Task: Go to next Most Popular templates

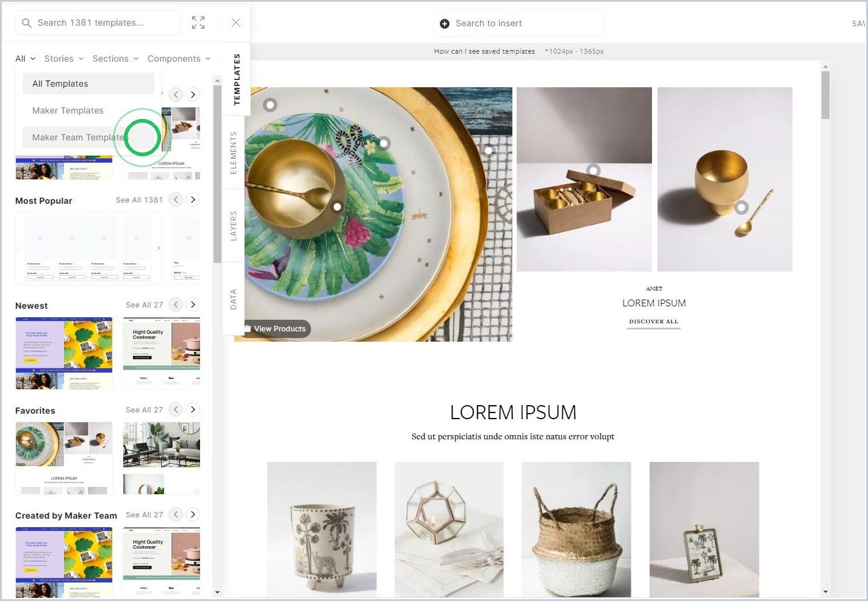Action: (193, 200)
